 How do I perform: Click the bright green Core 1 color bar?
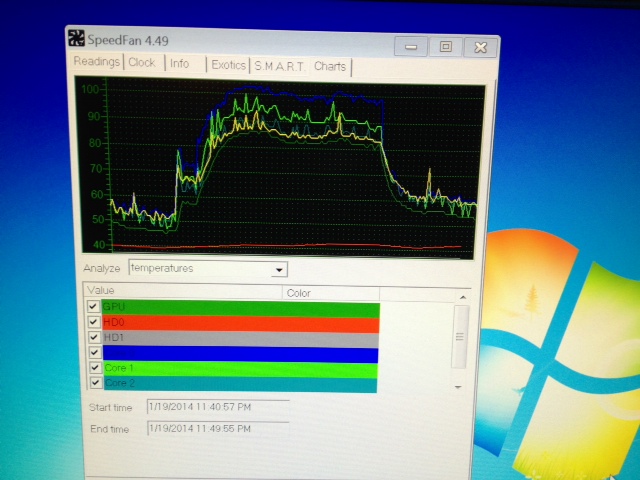pos(241,370)
